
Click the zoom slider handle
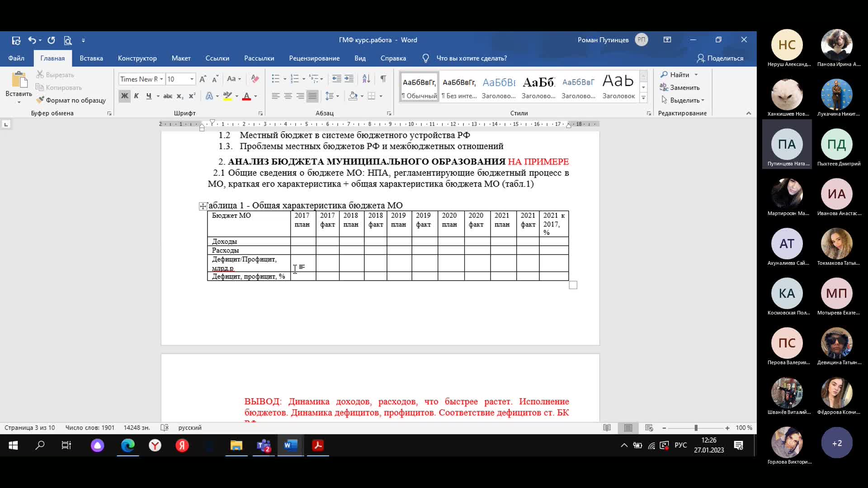pyautogui.click(x=696, y=428)
